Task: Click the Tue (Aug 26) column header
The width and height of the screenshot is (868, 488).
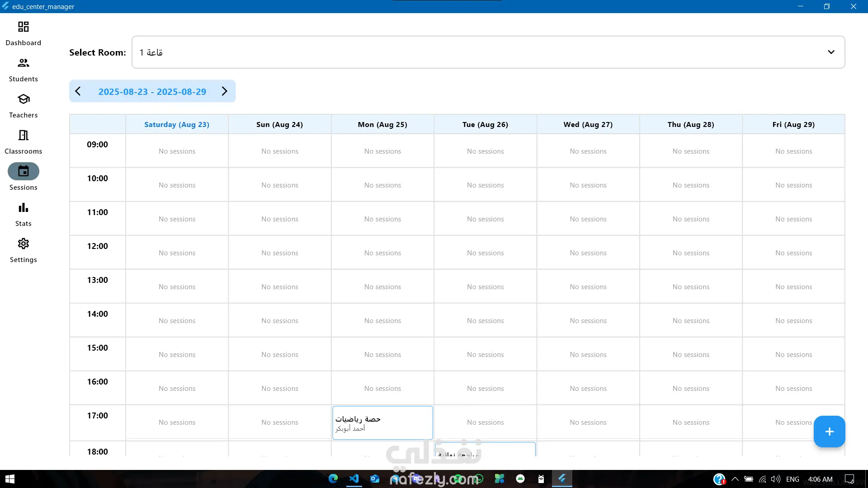Action: pos(485,124)
